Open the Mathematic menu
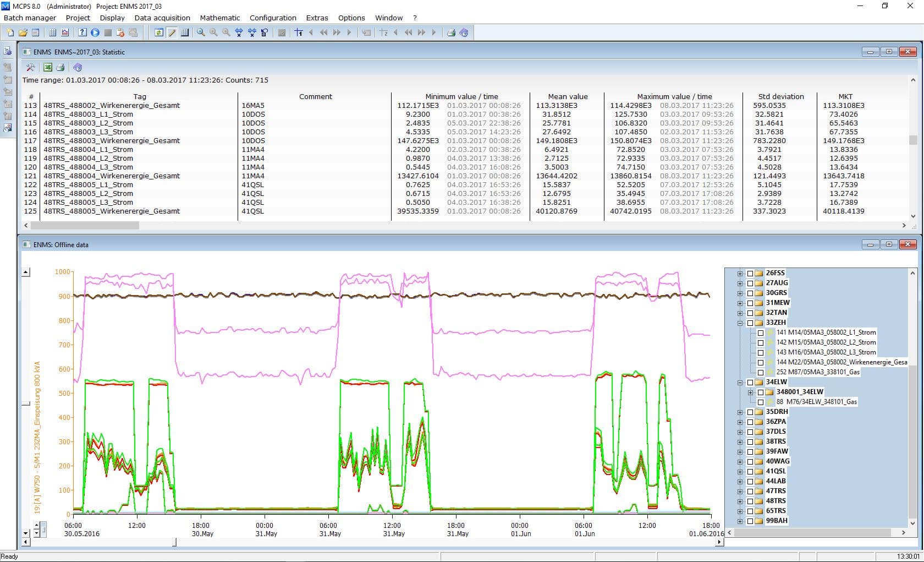This screenshot has height=562, width=924. pos(220,18)
